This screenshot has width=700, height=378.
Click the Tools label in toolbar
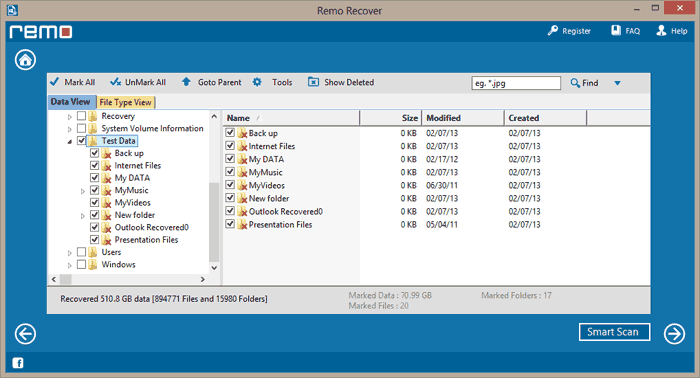pos(282,82)
